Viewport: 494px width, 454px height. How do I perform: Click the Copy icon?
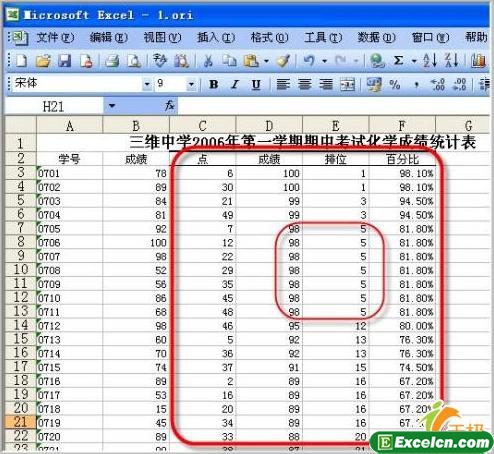229,61
